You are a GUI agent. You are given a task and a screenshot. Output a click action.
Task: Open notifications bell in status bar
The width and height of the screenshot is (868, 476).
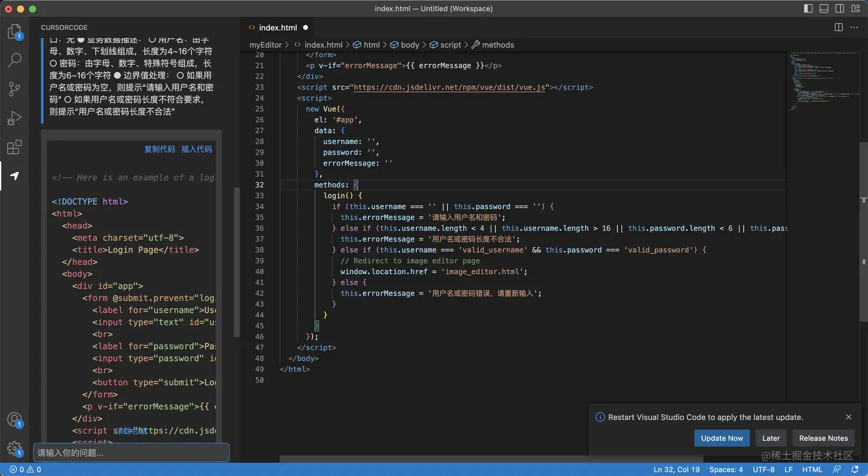855,469
